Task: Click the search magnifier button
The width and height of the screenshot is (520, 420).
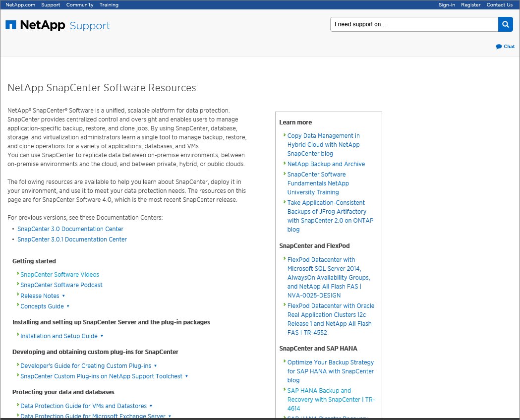Action: click(506, 24)
